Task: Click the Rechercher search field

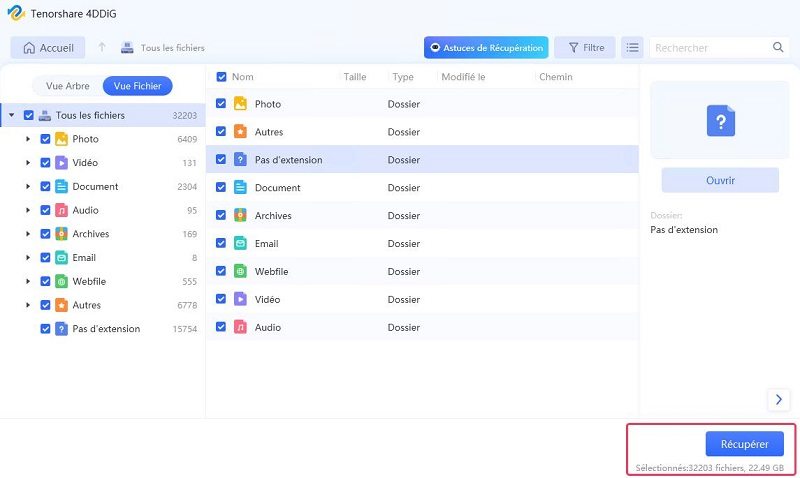Action: [708, 47]
